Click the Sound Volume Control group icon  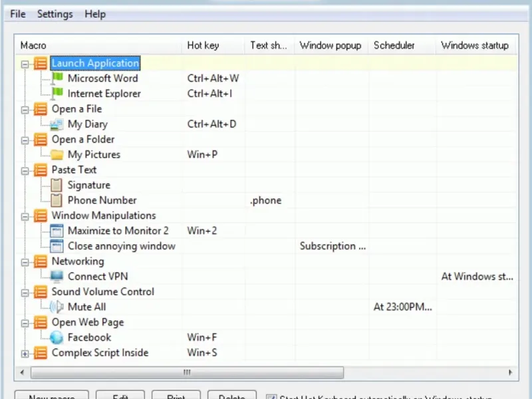[x=41, y=292]
